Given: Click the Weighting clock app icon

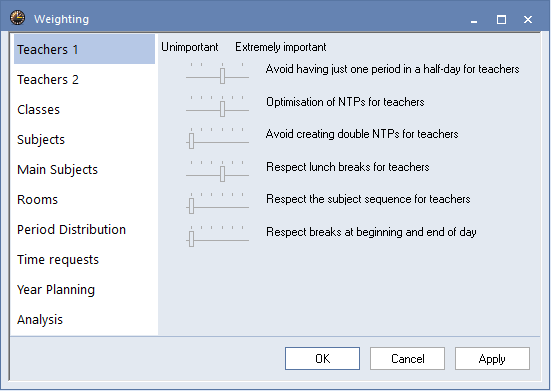Looking at the screenshot, I should (17, 18).
